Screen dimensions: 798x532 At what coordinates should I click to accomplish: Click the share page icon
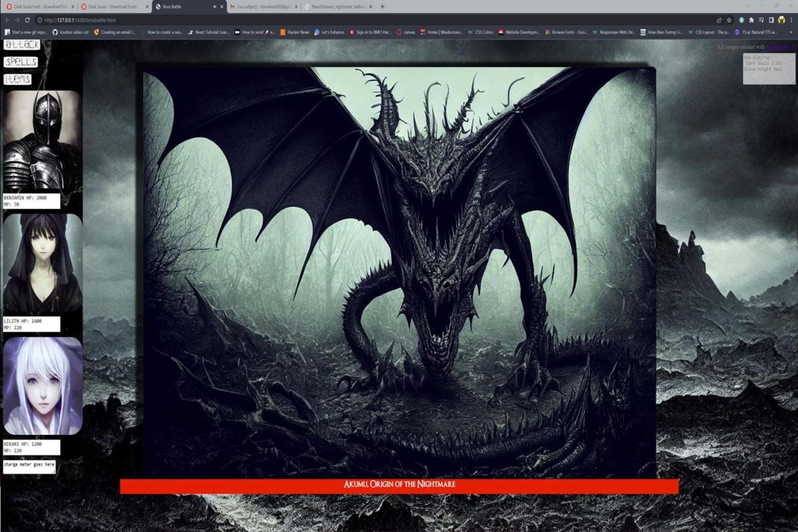pos(719,20)
